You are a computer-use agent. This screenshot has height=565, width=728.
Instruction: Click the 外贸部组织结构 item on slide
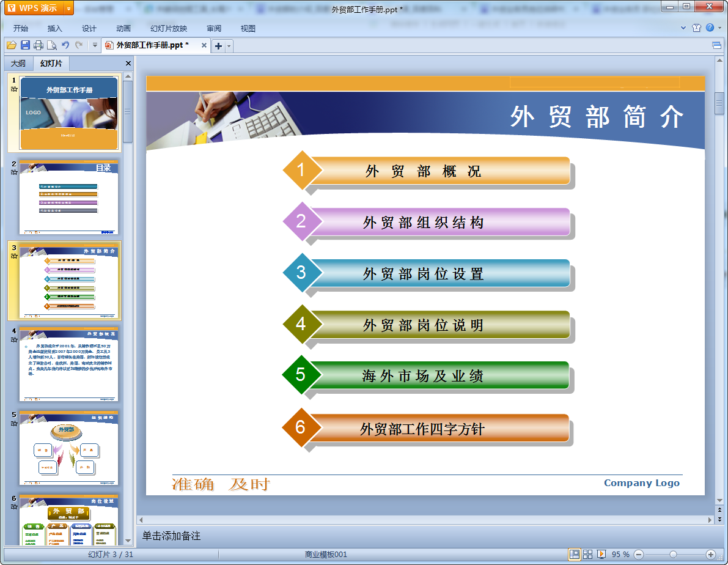click(427, 222)
